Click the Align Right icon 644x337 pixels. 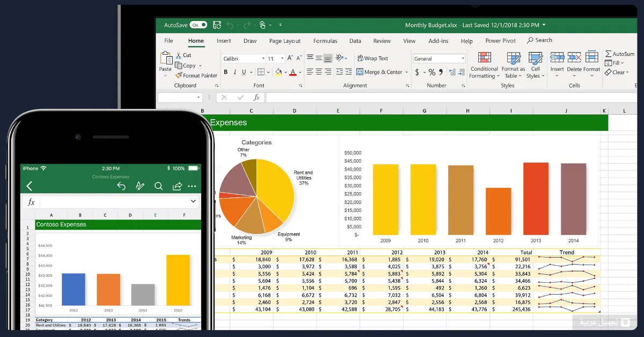tap(327, 71)
